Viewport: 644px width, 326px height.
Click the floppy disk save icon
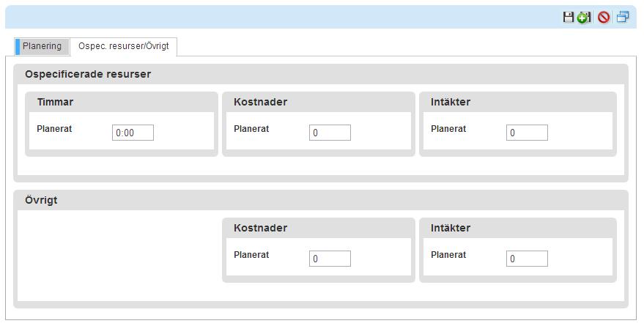[568, 18]
